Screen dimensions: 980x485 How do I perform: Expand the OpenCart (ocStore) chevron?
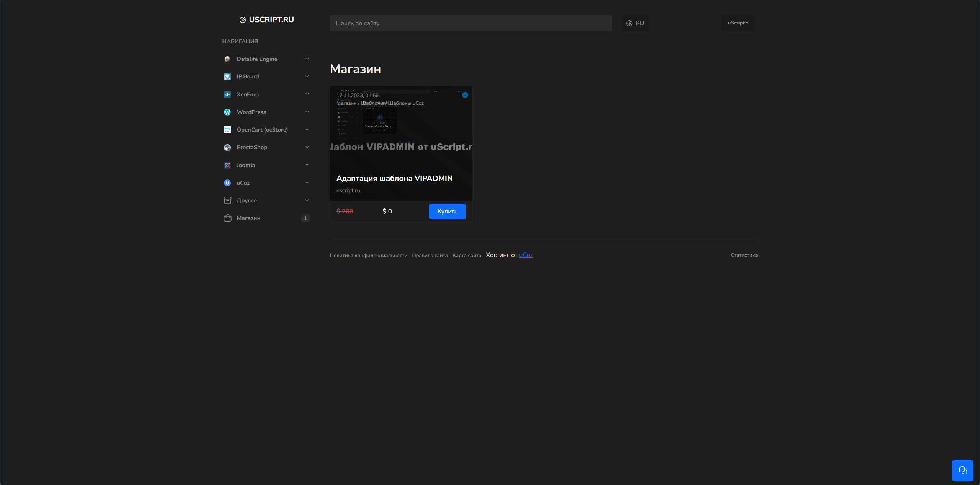pyautogui.click(x=307, y=130)
